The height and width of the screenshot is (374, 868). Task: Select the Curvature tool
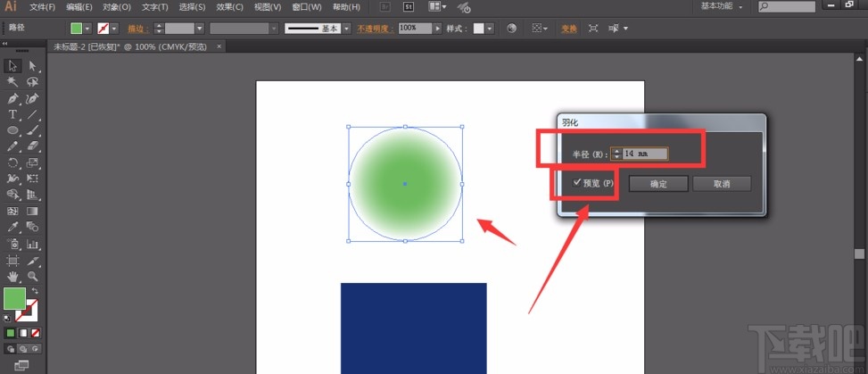point(32,98)
